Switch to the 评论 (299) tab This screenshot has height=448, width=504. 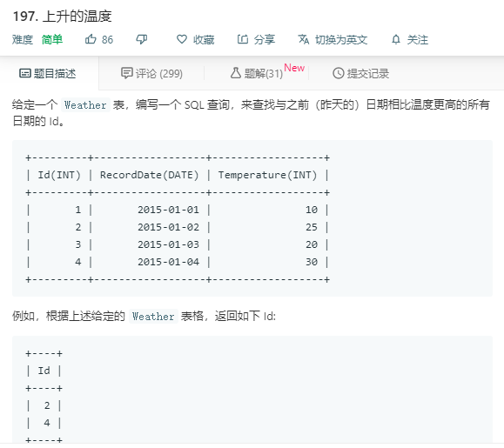pos(151,74)
